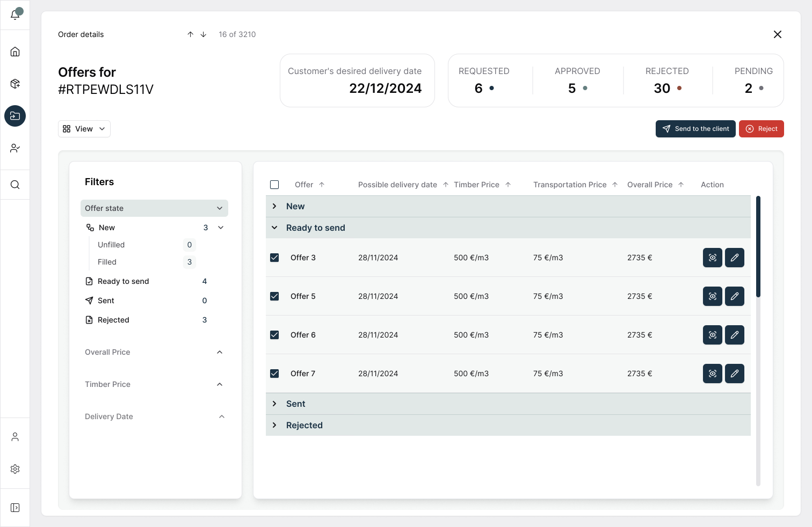Filter by Filled offers
Image resolution: width=812 pixels, height=527 pixels.
click(107, 262)
